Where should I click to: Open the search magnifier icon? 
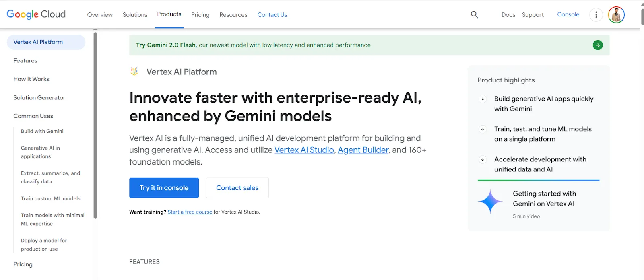tap(475, 14)
